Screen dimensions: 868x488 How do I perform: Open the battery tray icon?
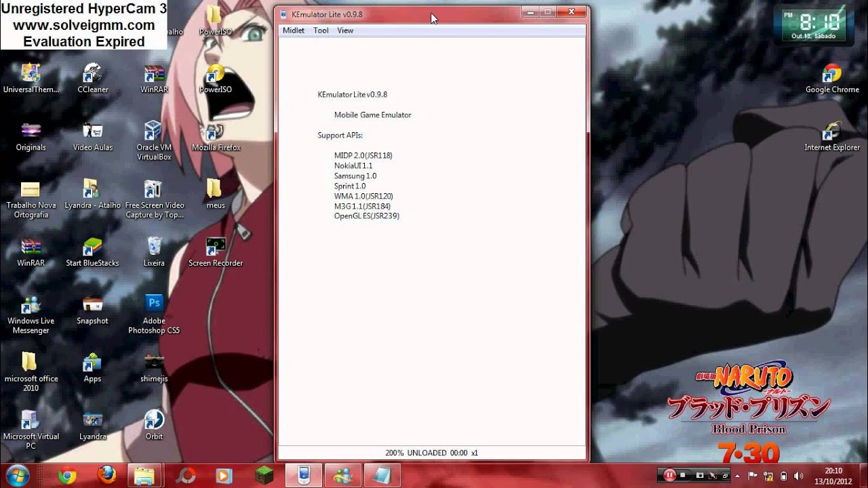point(784,475)
